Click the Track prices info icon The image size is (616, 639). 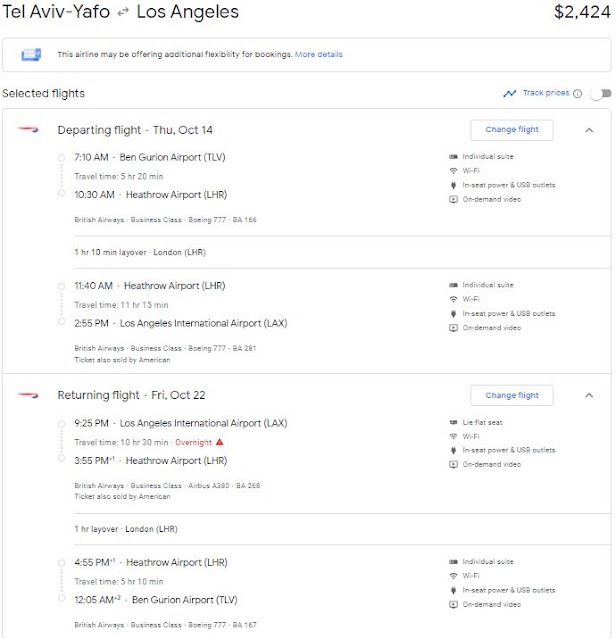coord(578,94)
